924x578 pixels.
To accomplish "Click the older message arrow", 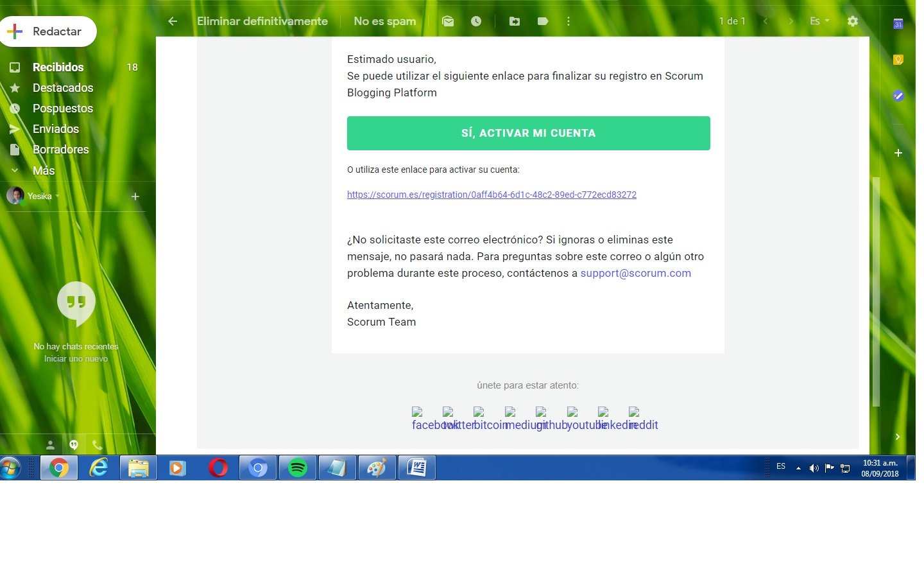I will coord(791,21).
